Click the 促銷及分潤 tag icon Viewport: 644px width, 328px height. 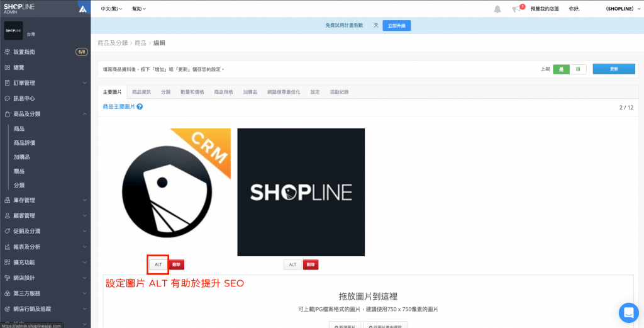[x=7, y=231]
